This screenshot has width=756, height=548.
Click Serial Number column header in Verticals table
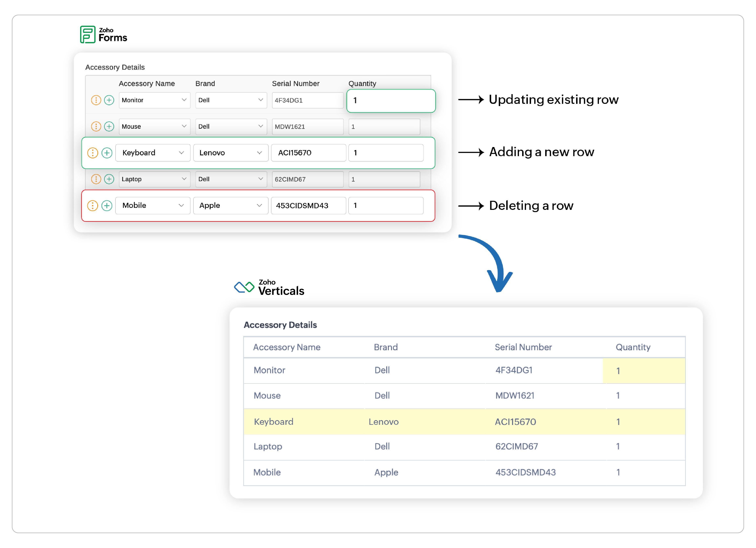click(523, 348)
